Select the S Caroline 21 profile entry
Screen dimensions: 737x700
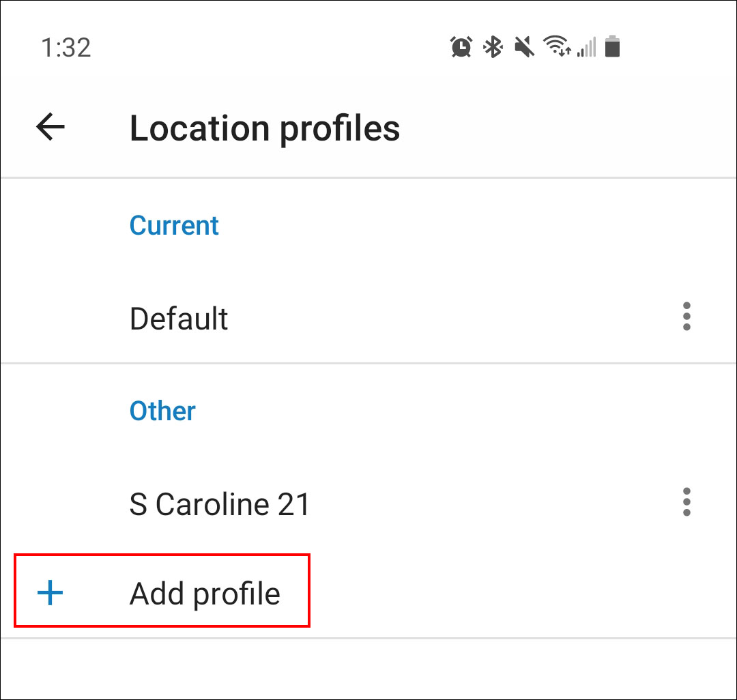coord(220,504)
